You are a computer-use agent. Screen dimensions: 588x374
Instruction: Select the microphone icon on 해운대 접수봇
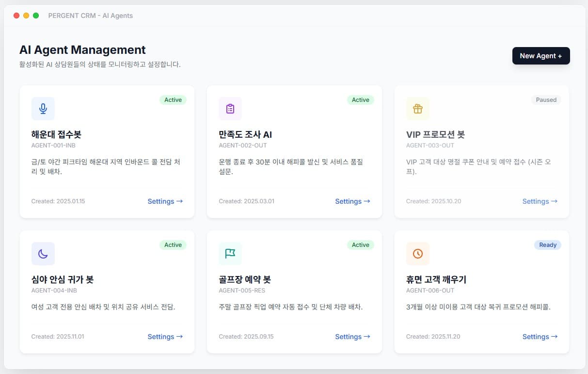pyautogui.click(x=43, y=108)
